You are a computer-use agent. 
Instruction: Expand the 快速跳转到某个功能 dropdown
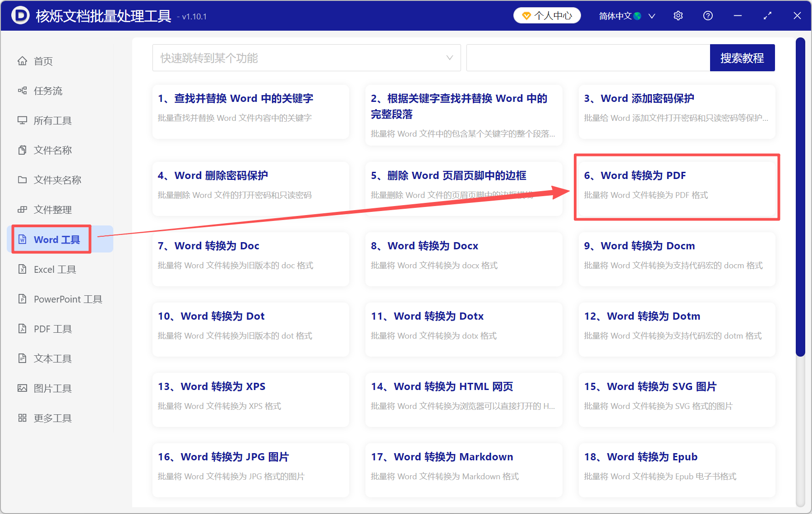point(306,58)
